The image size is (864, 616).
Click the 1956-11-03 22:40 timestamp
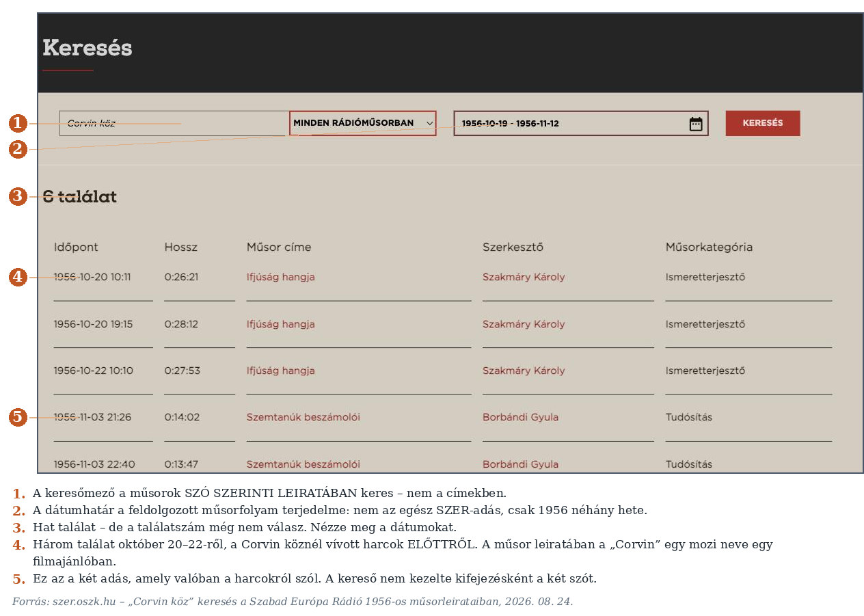94,464
